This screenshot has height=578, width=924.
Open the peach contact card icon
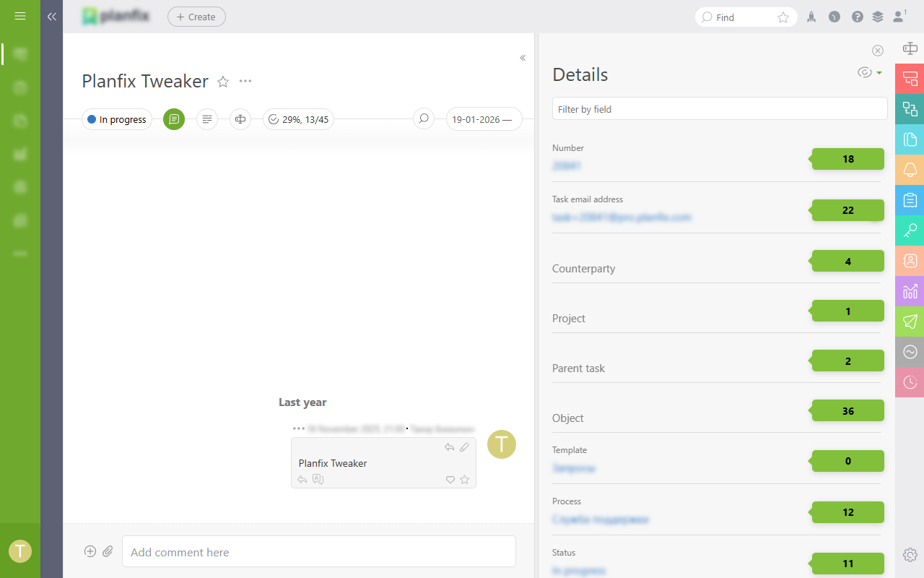pyautogui.click(x=910, y=261)
